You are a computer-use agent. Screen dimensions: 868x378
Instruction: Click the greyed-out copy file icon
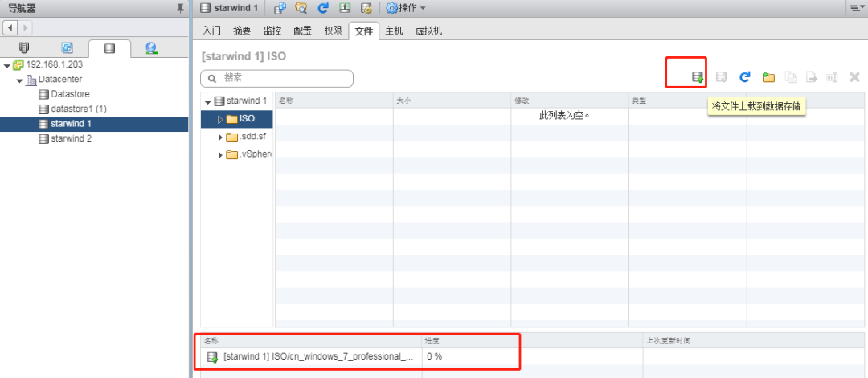(x=792, y=77)
